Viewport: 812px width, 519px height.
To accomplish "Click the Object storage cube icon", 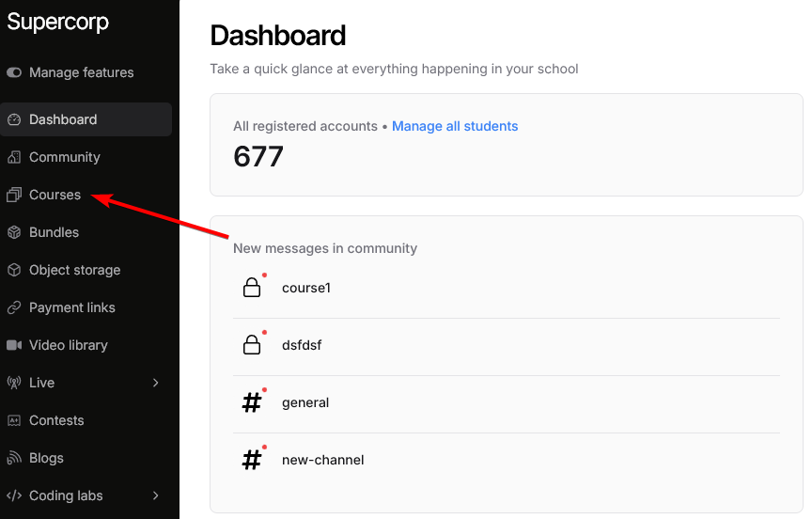I will pyautogui.click(x=14, y=270).
